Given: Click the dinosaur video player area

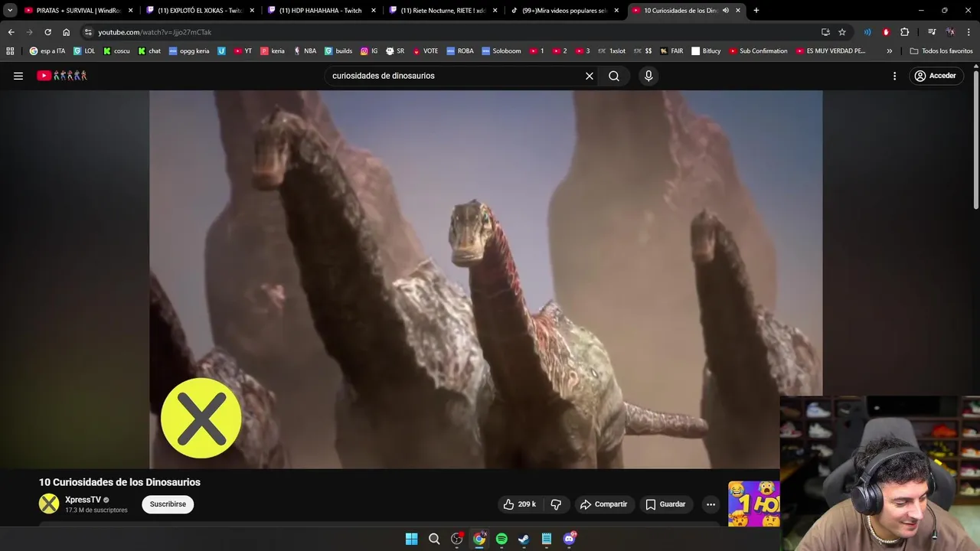Looking at the screenshot, I should [485, 279].
